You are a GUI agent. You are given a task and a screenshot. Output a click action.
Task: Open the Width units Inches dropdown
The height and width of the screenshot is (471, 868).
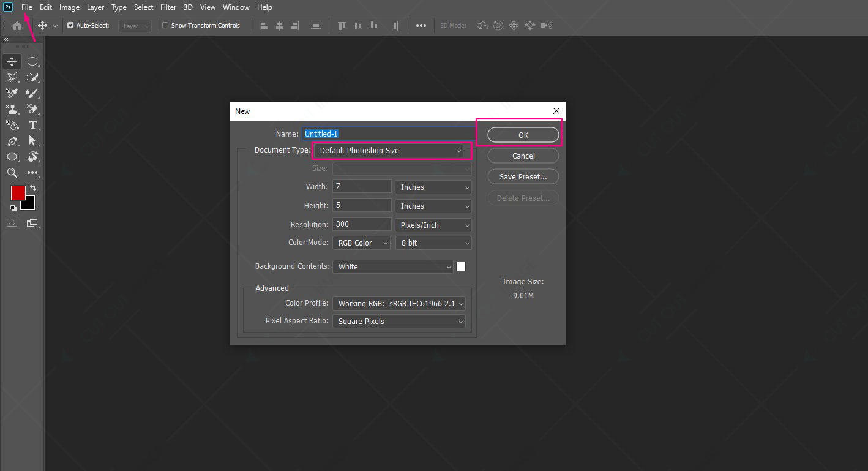[x=433, y=187]
